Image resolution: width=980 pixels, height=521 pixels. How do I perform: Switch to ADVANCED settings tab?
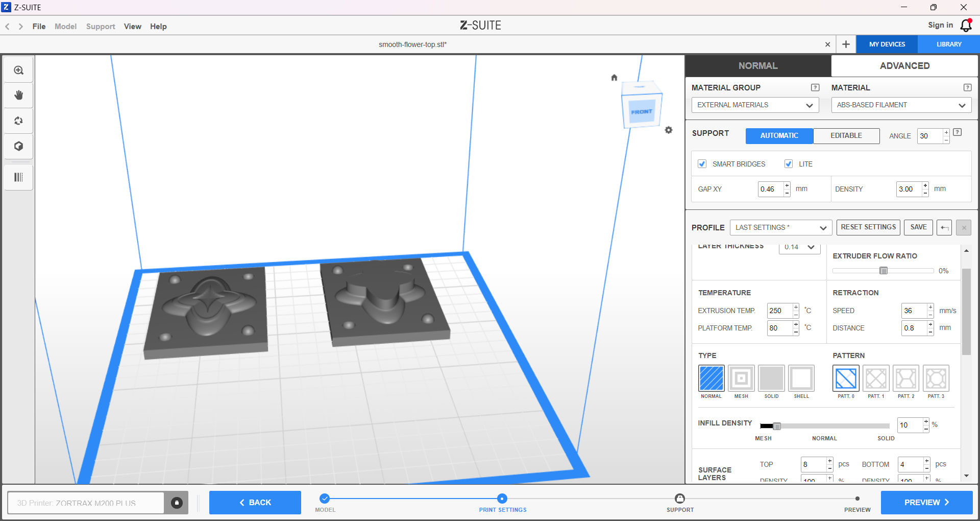click(904, 66)
